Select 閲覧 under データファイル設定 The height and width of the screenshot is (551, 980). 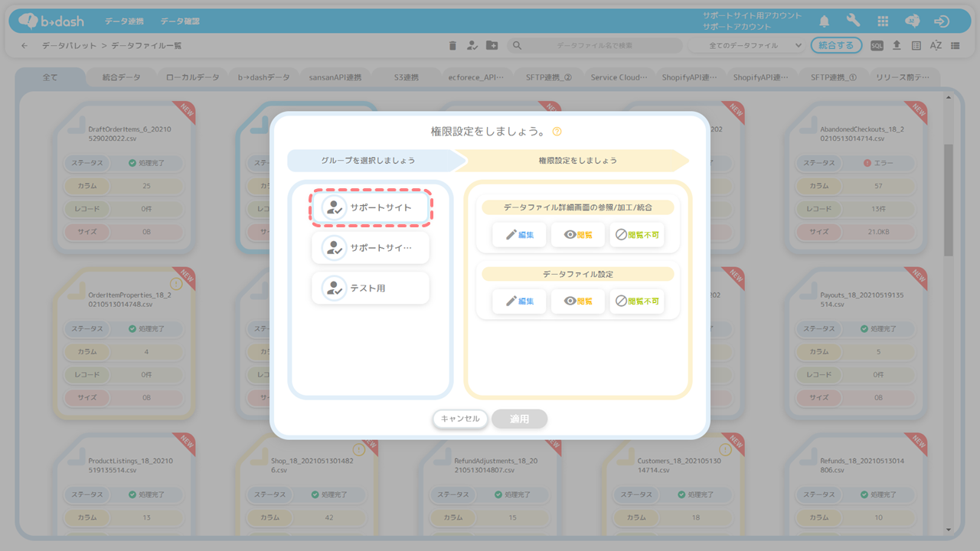[x=578, y=301]
